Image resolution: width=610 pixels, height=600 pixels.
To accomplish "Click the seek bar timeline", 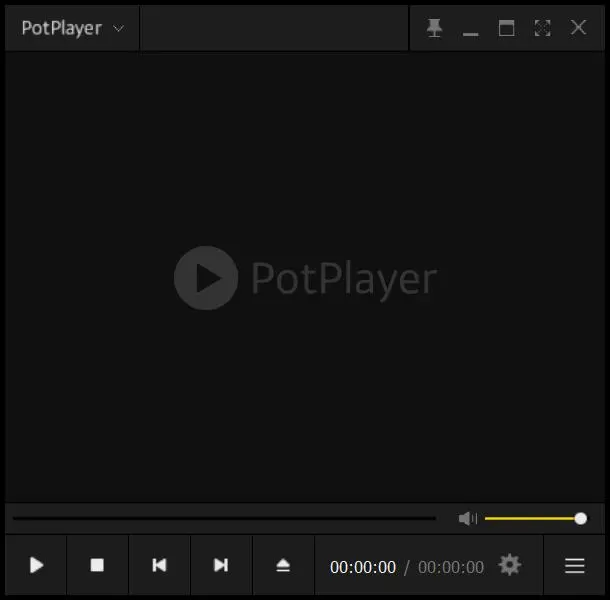I will click(224, 518).
